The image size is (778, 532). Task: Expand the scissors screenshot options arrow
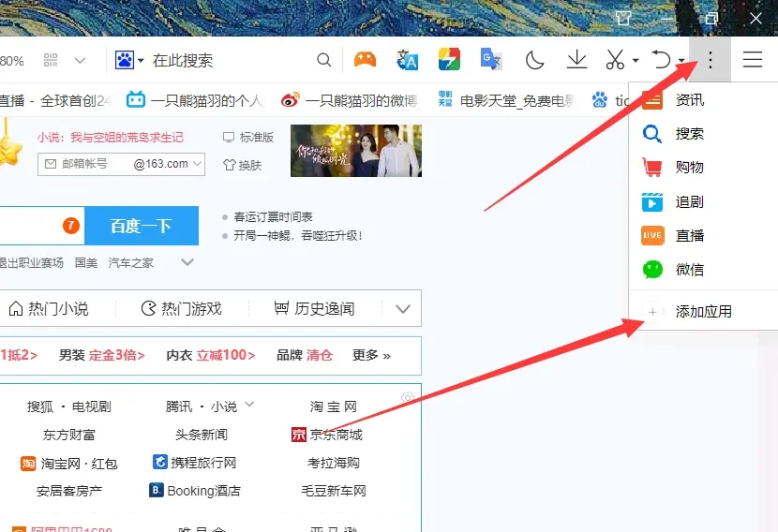636,61
